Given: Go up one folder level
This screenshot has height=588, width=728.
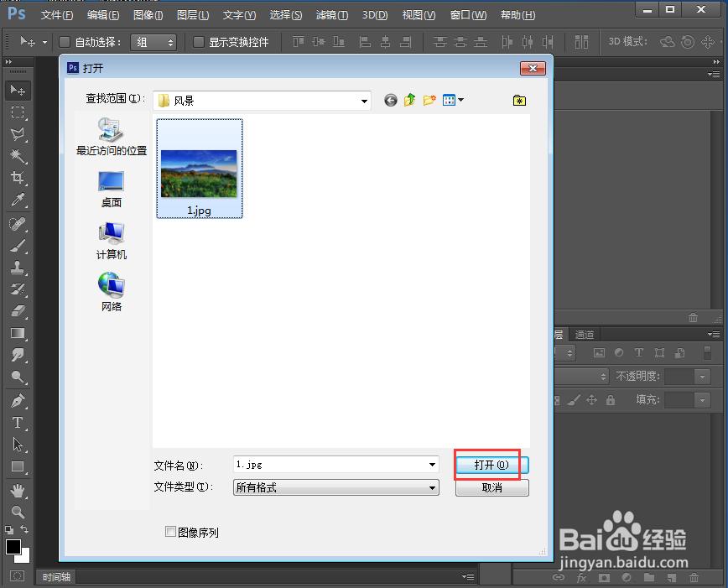Looking at the screenshot, I should coord(409,100).
